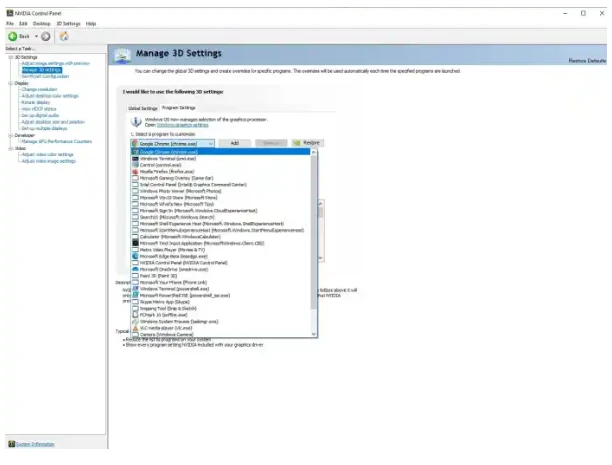
Task: Select View HDCP status
Action: [x=39, y=109]
